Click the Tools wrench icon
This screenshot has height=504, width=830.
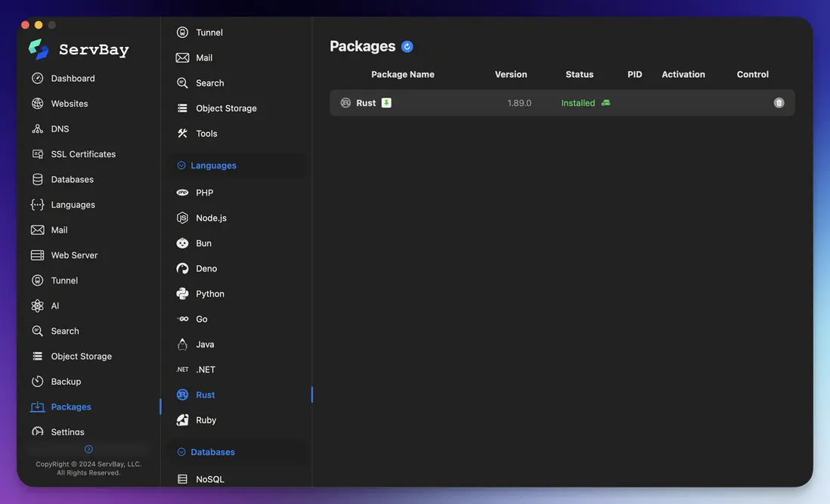click(x=183, y=133)
